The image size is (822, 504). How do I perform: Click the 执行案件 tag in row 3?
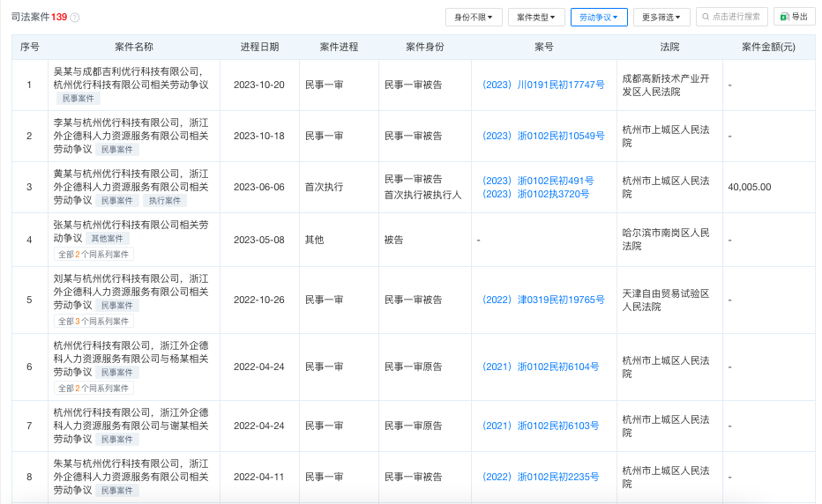(165, 201)
